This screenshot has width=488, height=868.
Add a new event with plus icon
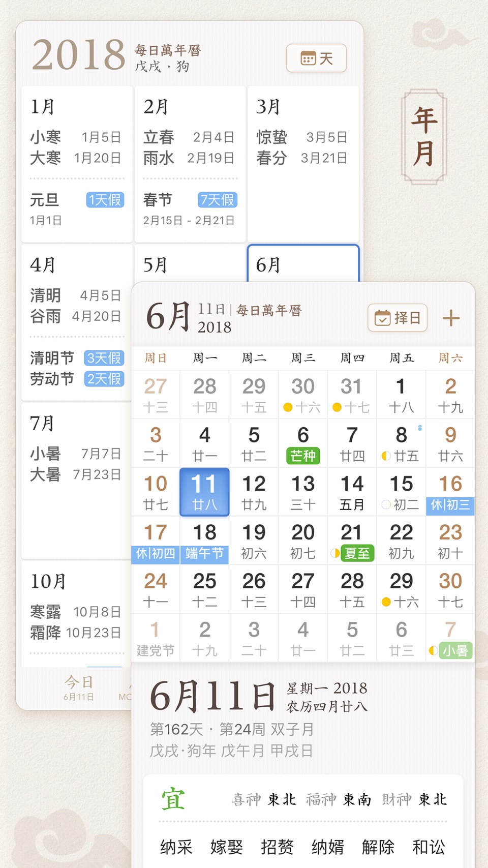coord(451,318)
